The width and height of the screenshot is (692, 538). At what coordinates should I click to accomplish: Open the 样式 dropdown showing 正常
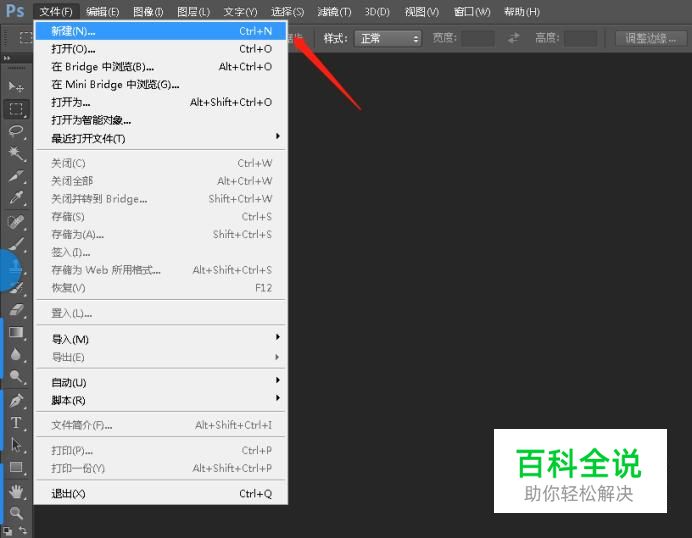(388, 38)
